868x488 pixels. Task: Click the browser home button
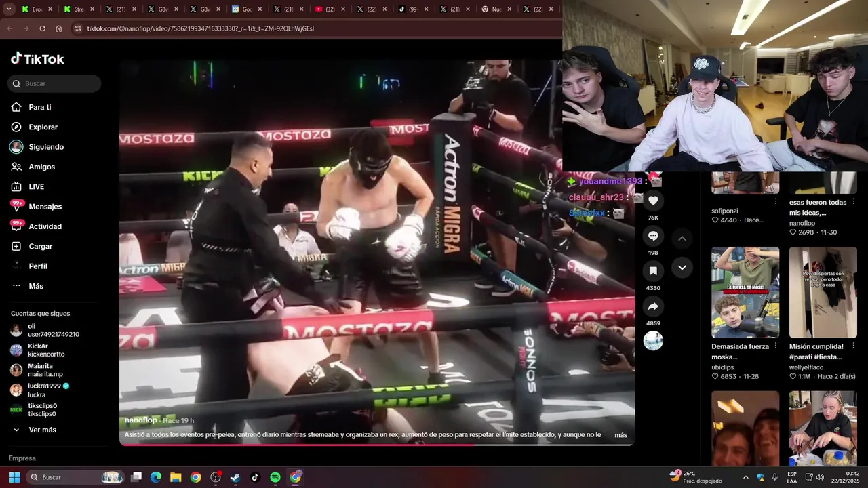point(58,28)
